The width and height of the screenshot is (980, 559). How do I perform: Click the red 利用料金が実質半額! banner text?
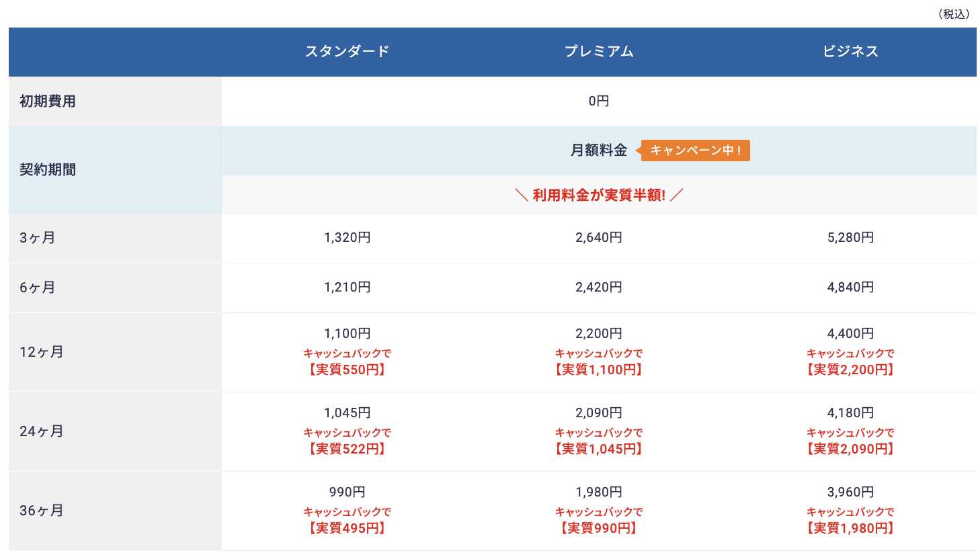click(x=598, y=196)
